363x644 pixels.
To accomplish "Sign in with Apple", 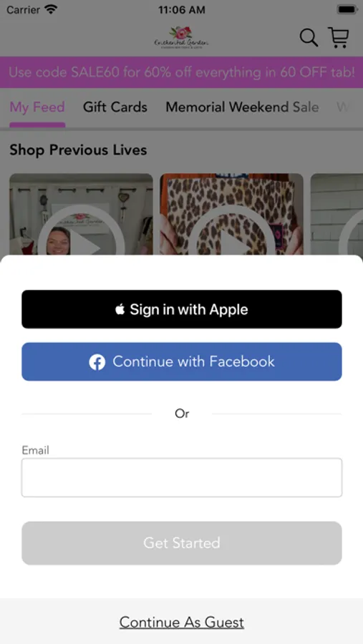I will coord(182,309).
